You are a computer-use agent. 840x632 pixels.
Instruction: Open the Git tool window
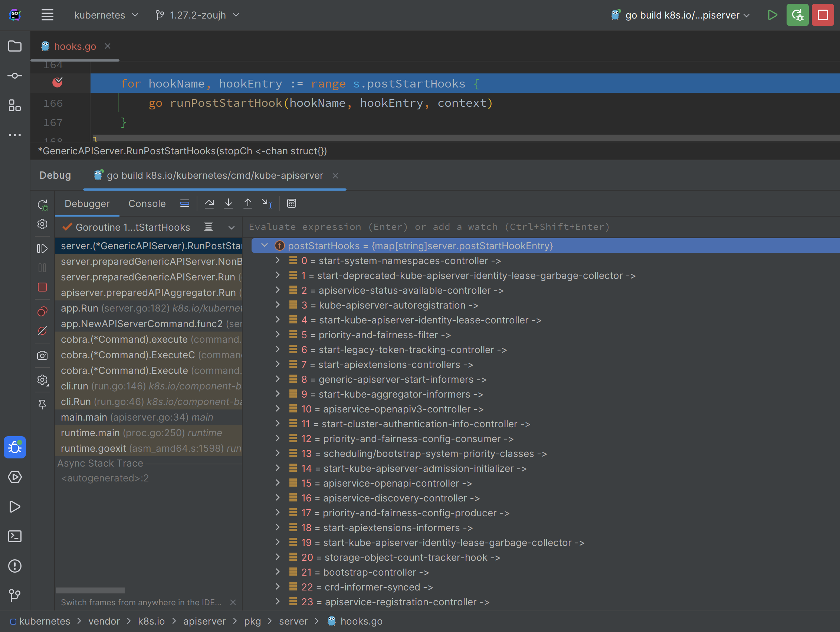point(15,595)
